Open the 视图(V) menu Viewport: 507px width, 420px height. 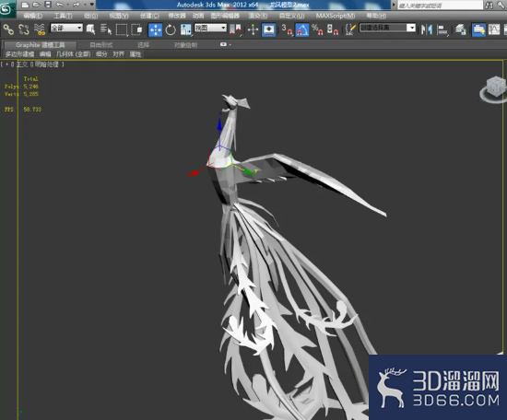tap(119, 16)
